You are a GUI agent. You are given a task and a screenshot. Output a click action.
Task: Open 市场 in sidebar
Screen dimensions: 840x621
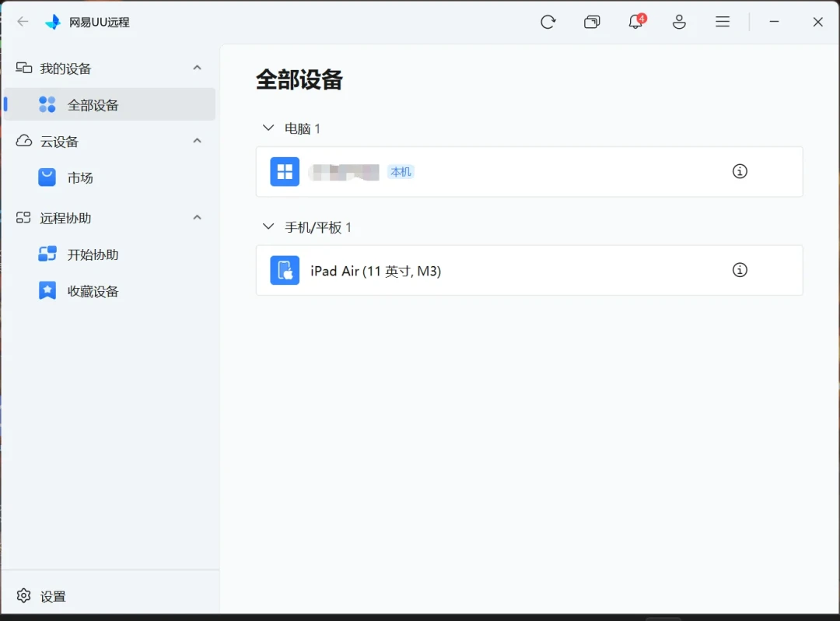tap(110, 178)
